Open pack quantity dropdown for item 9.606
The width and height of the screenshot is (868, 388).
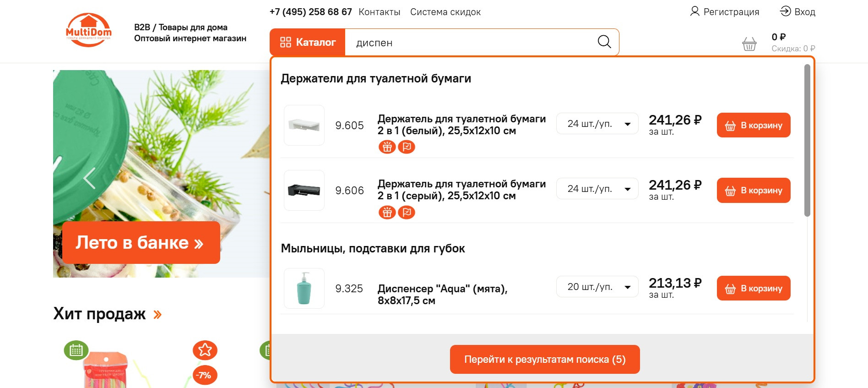[597, 189]
